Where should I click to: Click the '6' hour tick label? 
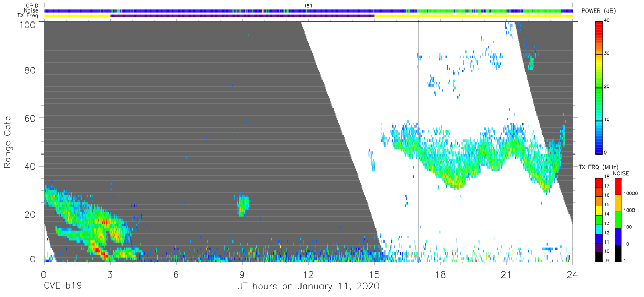click(x=176, y=274)
